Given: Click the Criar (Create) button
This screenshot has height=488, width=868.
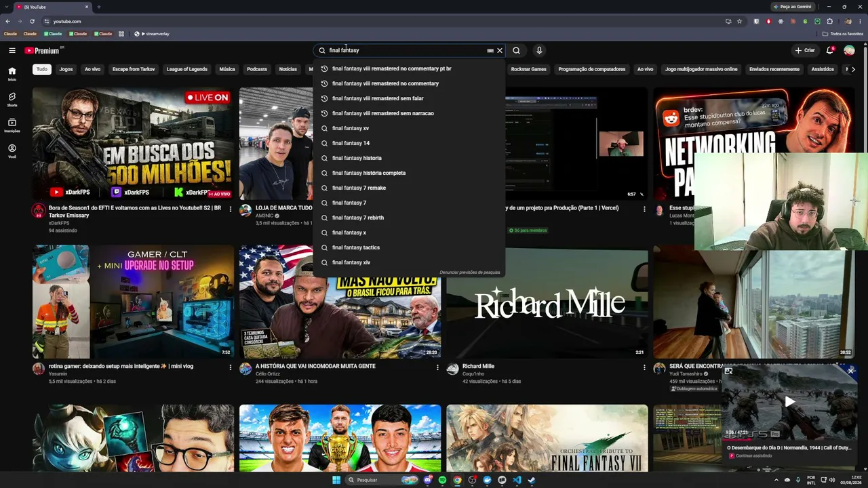Looking at the screenshot, I should point(805,50).
